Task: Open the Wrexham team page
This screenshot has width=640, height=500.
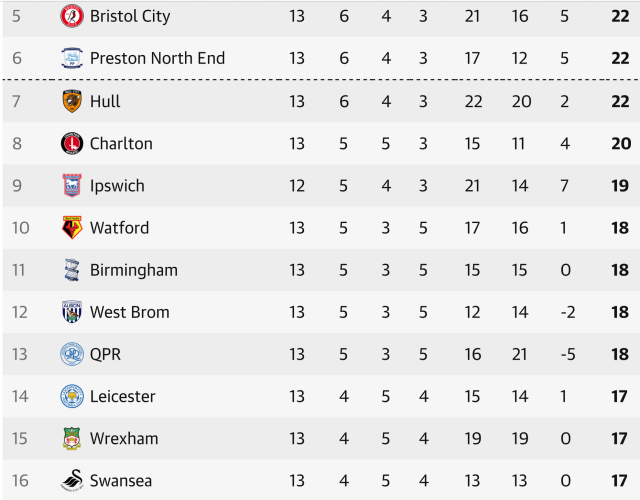Action: [x=124, y=438]
